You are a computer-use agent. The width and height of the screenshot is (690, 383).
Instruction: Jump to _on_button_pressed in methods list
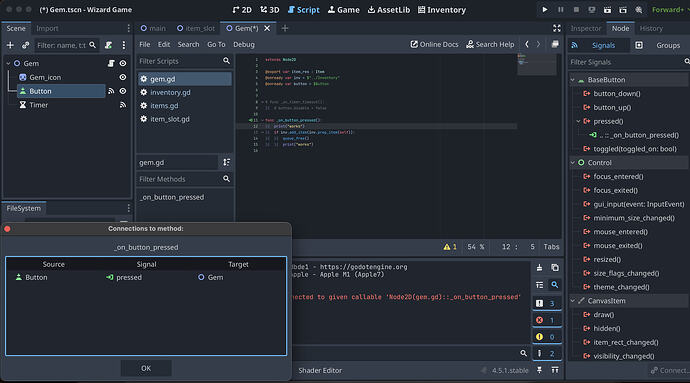172,197
